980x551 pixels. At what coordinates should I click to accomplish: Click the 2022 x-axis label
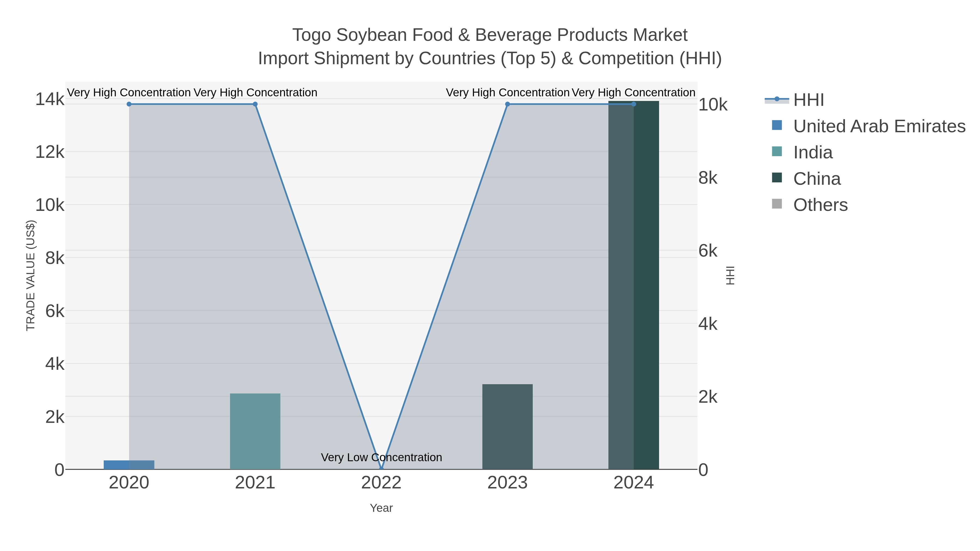pyautogui.click(x=382, y=483)
